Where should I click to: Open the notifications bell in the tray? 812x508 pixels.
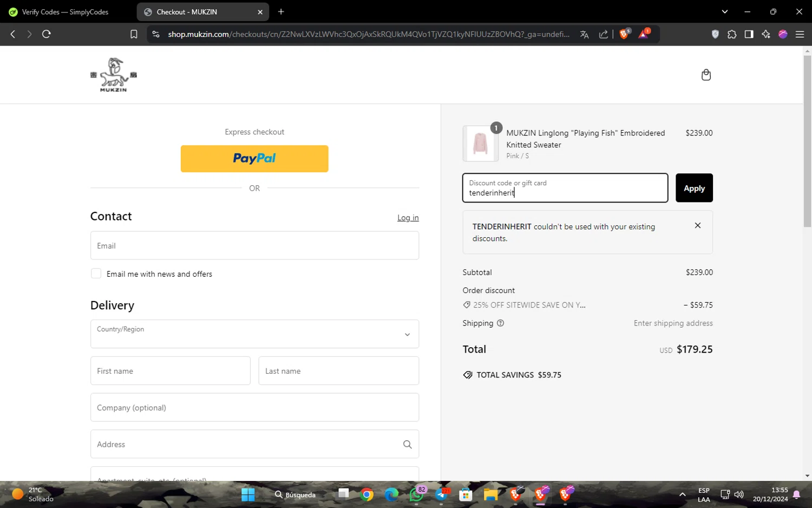(797, 494)
